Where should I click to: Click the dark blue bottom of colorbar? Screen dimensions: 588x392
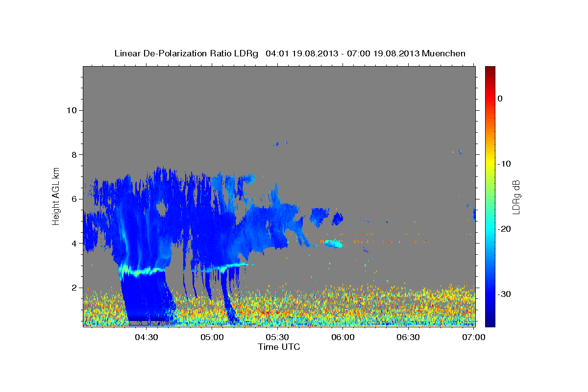pos(490,321)
